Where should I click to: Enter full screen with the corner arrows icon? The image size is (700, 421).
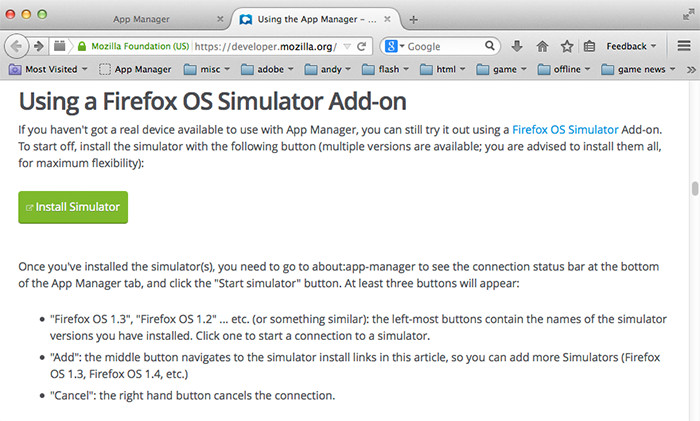pyautogui.click(x=688, y=15)
